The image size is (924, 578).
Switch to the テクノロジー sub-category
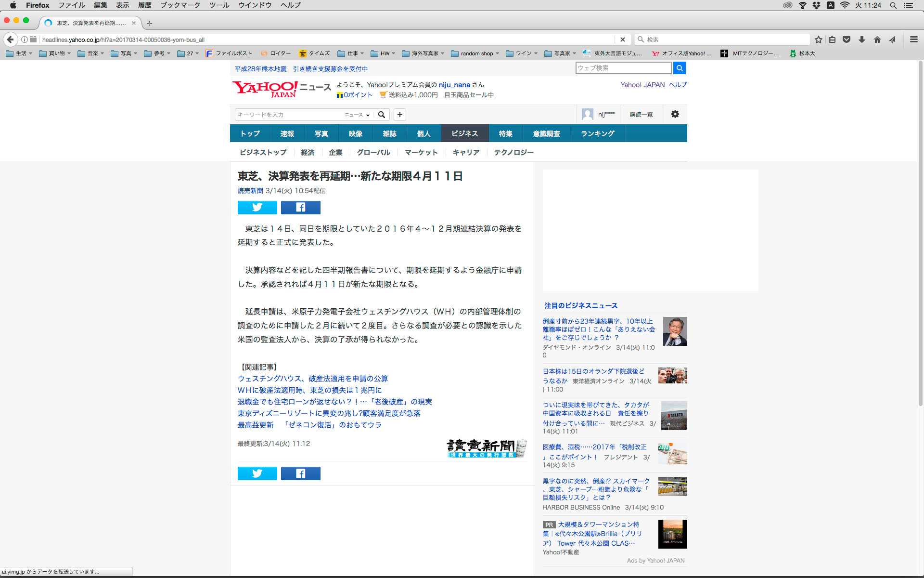513,152
